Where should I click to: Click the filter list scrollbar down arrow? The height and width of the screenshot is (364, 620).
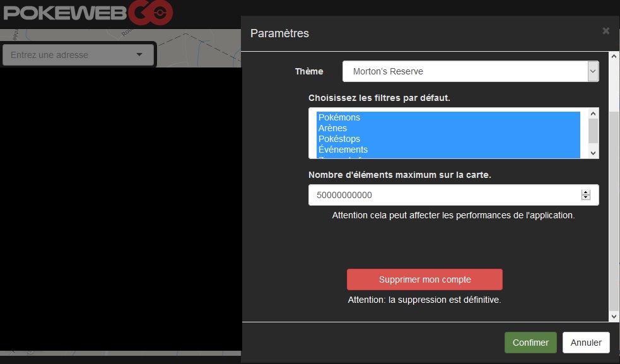point(593,153)
